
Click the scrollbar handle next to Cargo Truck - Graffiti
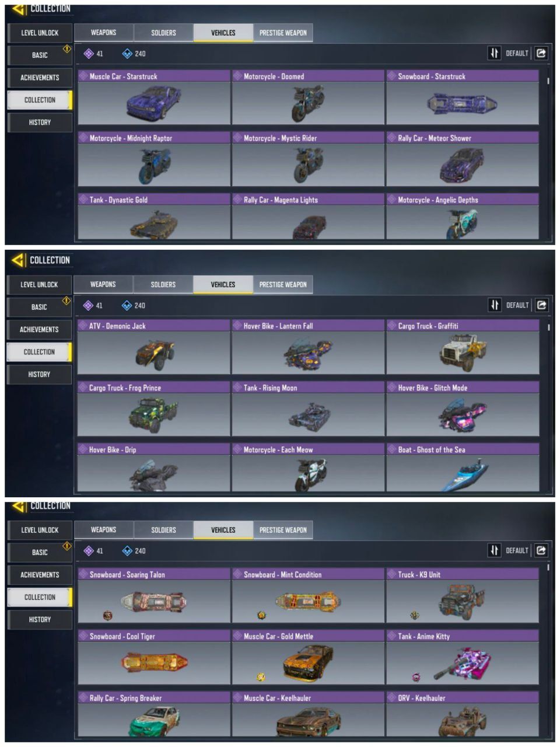point(548,328)
